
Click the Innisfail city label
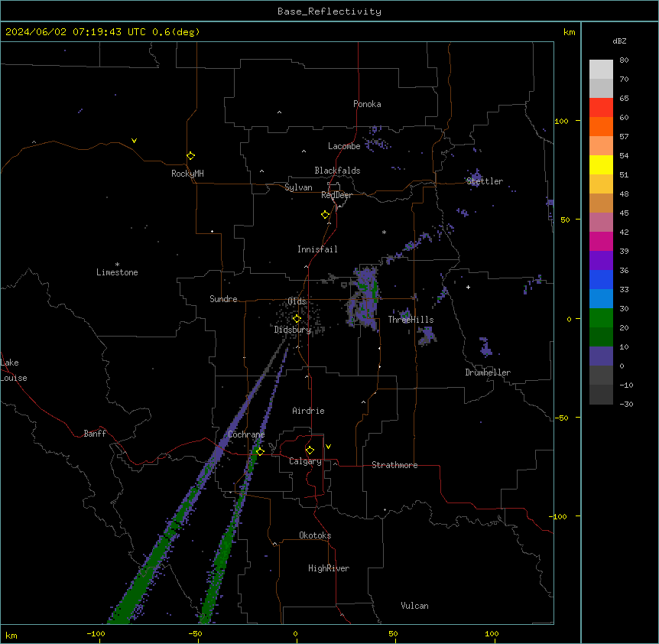[317, 249]
